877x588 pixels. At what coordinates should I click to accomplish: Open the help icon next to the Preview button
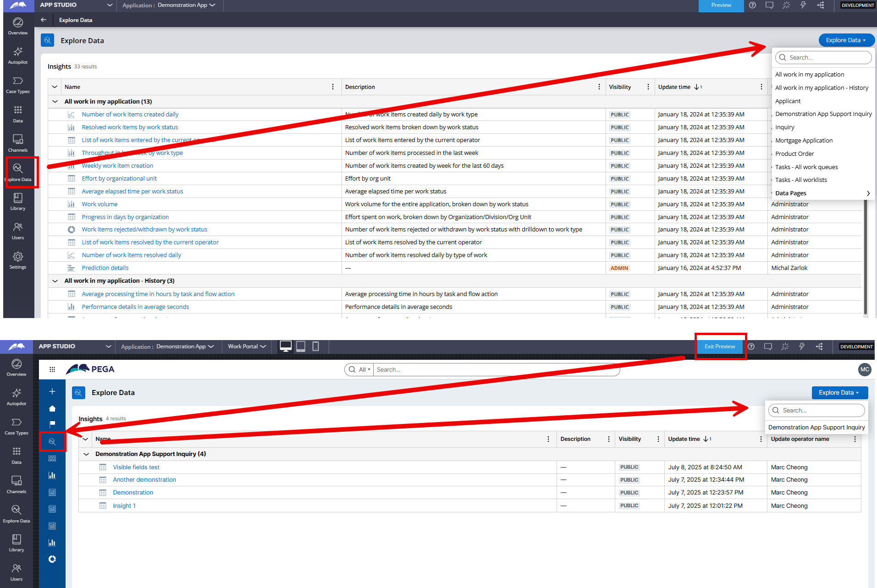(752, 5)
